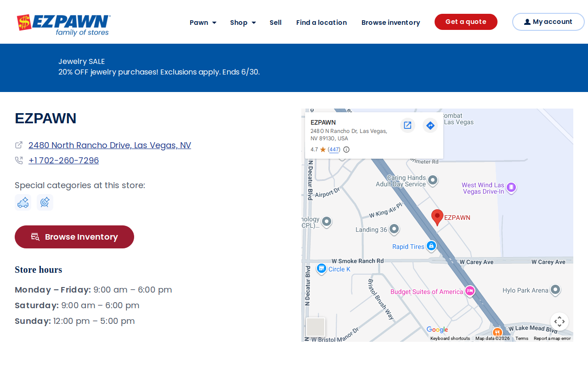
Task: Open the 2480 North Rancho Drive address link
Action: (x=110, y=145)
